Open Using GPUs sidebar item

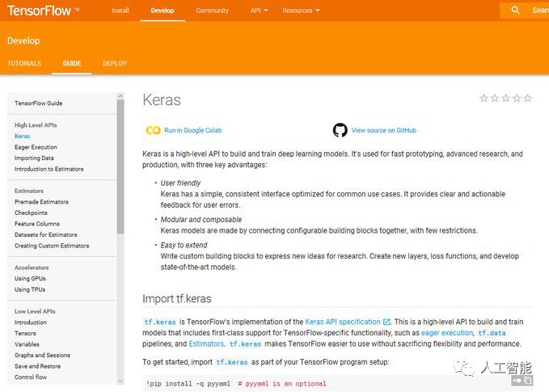[x=30, y=279]
